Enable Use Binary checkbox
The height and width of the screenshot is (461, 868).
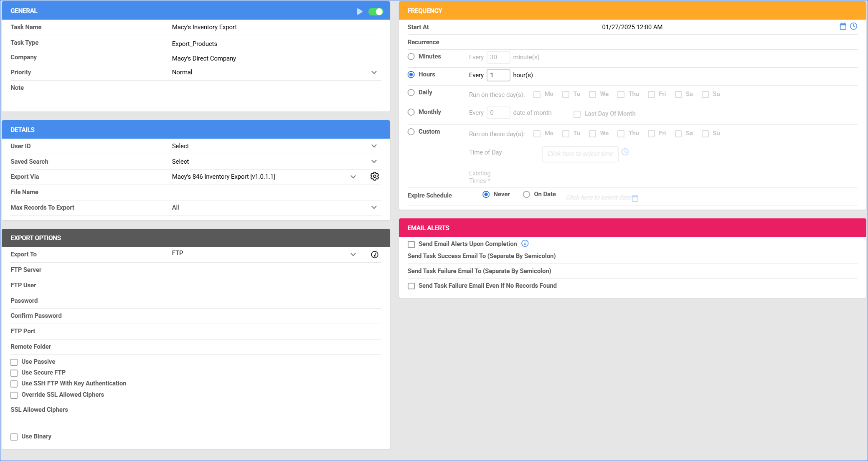(14, 437)
